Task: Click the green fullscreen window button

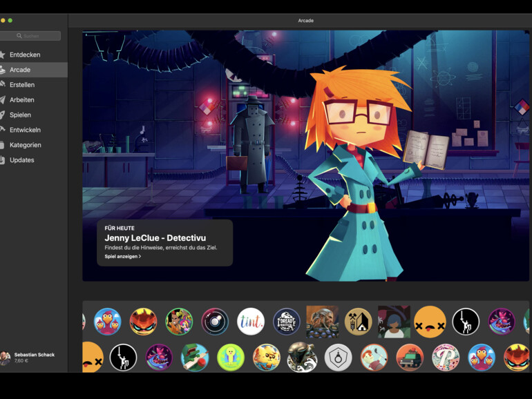Action: [x=10, y=20]
